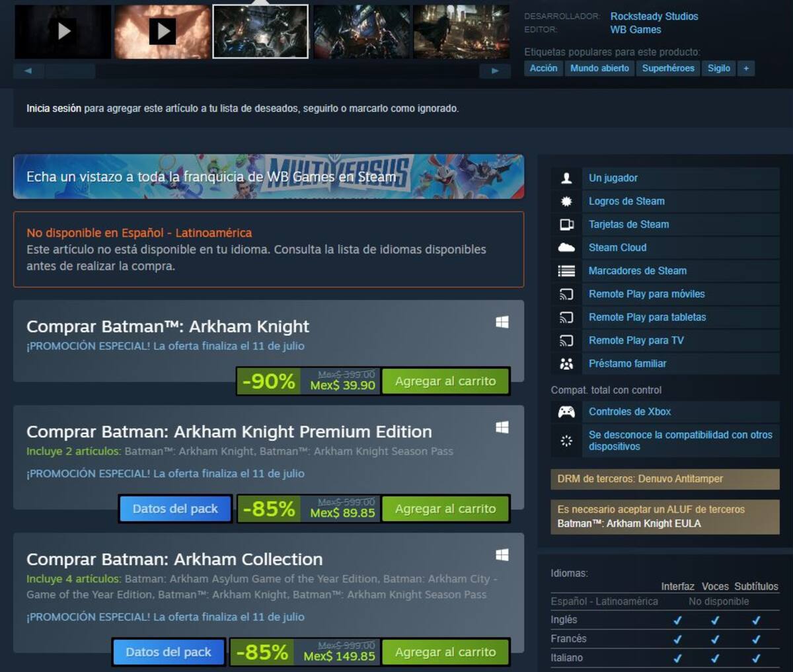Screen dimensions: 793x672
Task: Select the Sigilo tag
Action: point(719,68)
